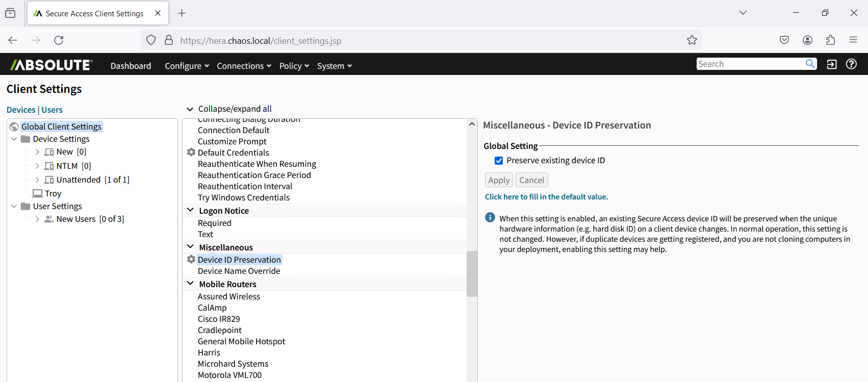Select the Cradlepoint mobile router entry
Image resolution: width=868 pixels, height=382 pixels.
pos(220,330)
